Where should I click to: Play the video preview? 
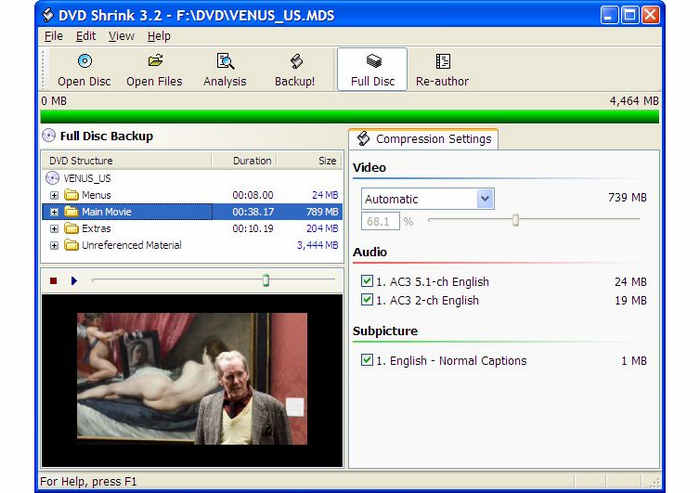point(74,280)
